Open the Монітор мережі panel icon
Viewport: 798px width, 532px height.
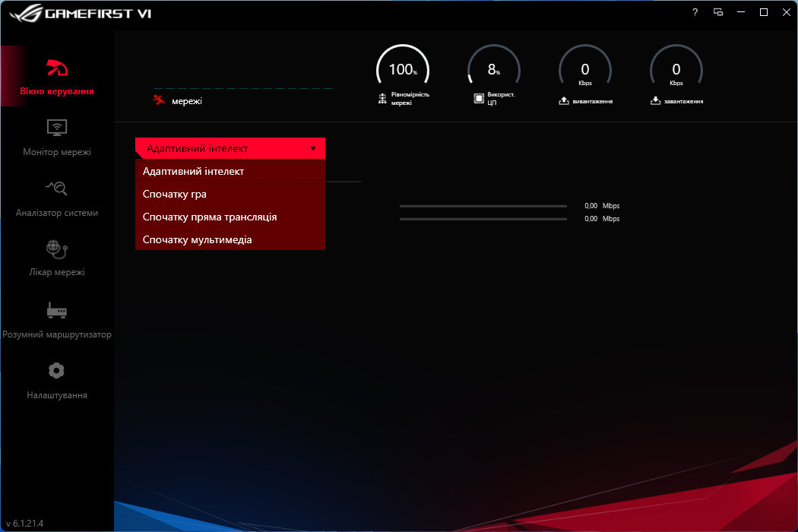pos(57,128)
